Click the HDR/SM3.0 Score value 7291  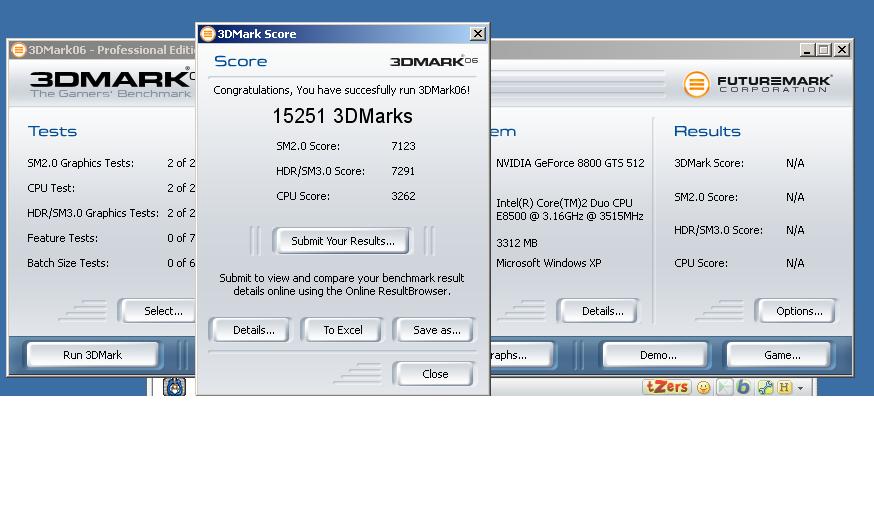403,171
